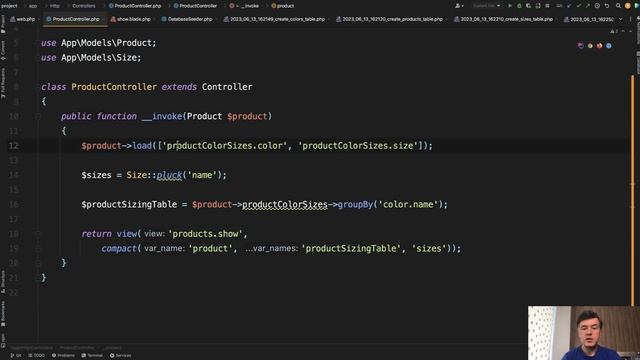
Task: Open the TODO tool window
Action: (x=36, y=356)
